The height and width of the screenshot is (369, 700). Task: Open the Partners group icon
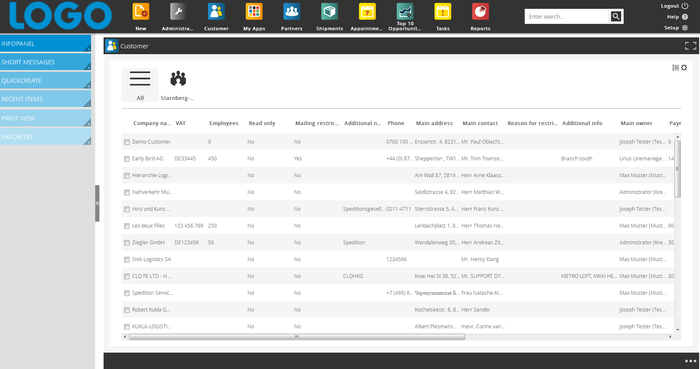pyautogui.click(x=292, y=12)
